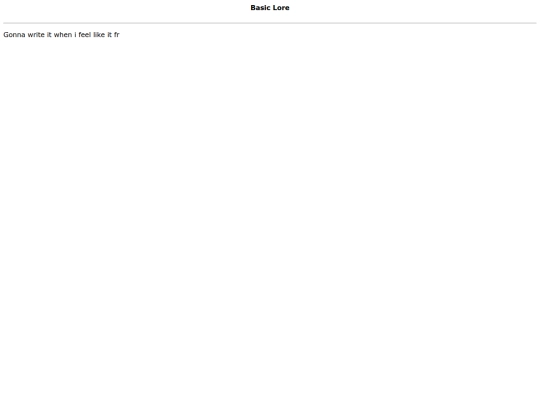Click the word "like" in the sentence
The height and width of the screenshot is (405, 540).
[x=99, y=35]
